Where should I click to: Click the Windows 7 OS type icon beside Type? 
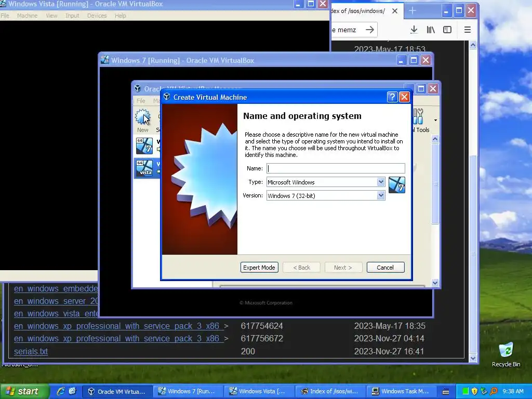pos(396,185)
